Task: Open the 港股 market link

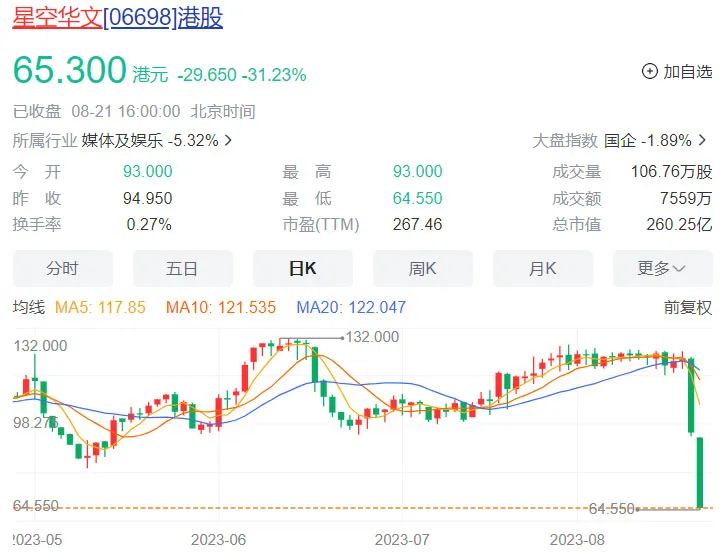Action: [200, 18]
